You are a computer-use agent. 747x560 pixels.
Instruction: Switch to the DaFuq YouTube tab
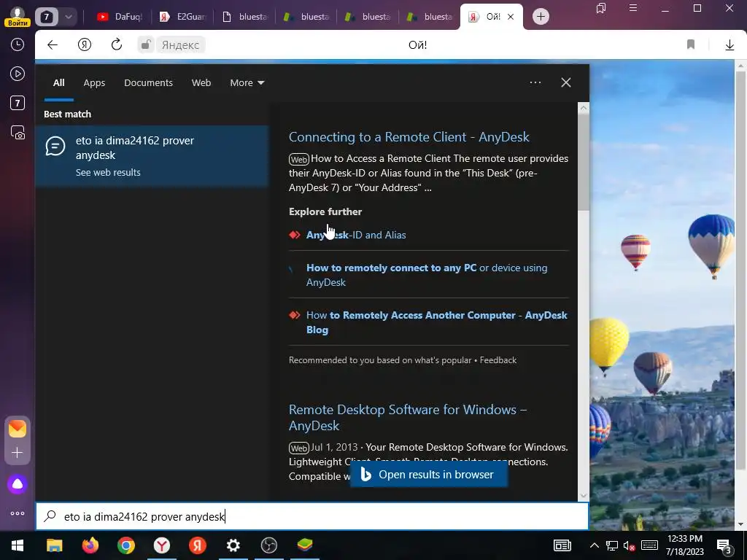click(x=120, y=17)
